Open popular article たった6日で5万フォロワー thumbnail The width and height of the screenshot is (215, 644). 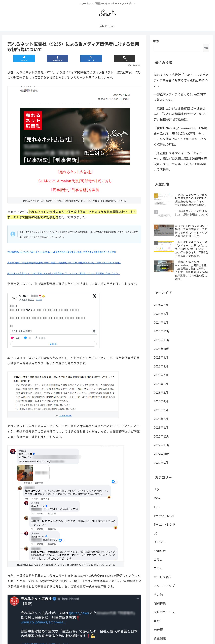pos(164,230)
